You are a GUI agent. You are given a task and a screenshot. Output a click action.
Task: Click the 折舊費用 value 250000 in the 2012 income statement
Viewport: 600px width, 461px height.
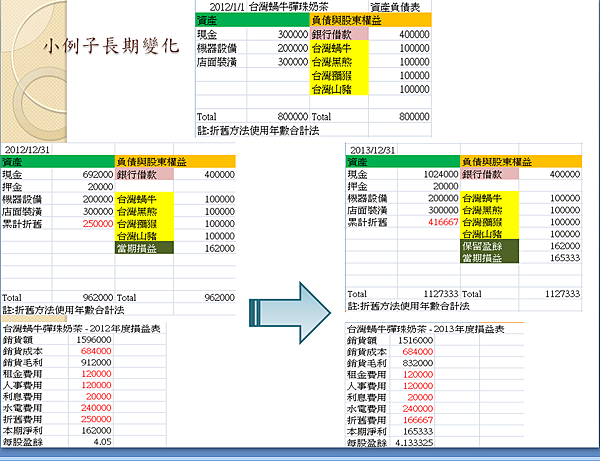tap(96, 419)
